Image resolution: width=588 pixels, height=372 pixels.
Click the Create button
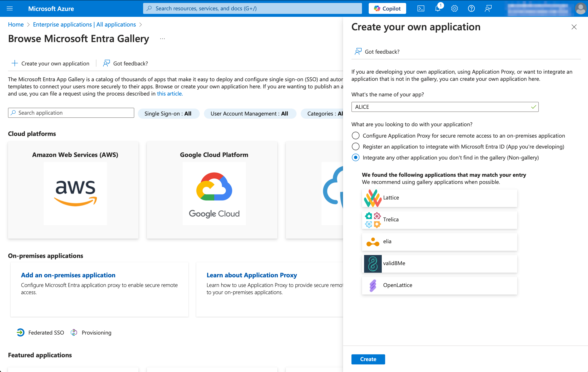pyautogui.click(x=368, y=359)
